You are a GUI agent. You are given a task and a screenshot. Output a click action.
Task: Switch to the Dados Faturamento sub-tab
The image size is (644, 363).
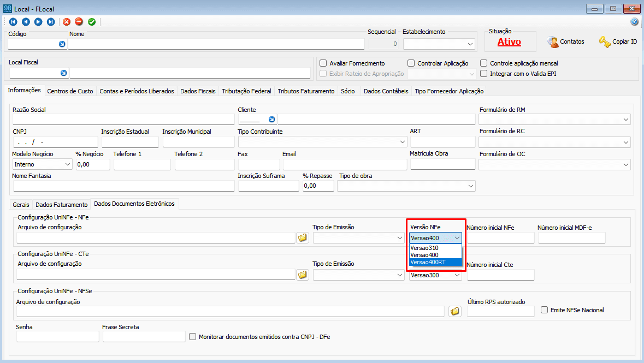(62, 205)
